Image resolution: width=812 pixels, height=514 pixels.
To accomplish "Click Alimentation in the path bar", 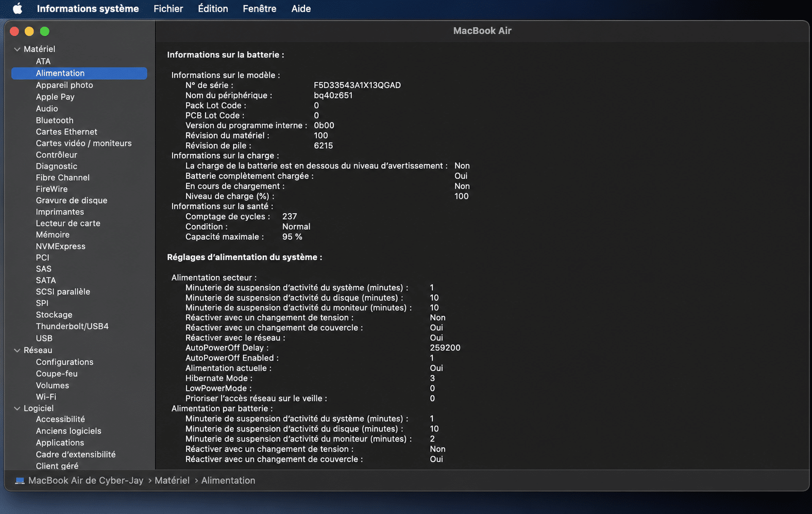I will 228,481.
